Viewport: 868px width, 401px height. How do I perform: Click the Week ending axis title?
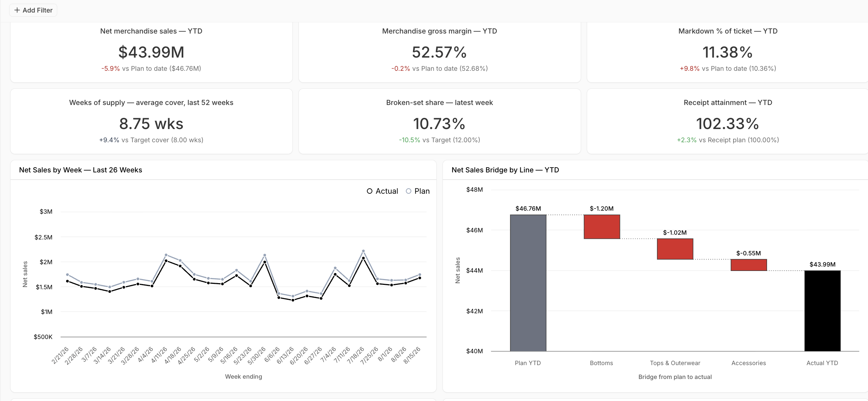pyautogui.click(x=244, y=377)
